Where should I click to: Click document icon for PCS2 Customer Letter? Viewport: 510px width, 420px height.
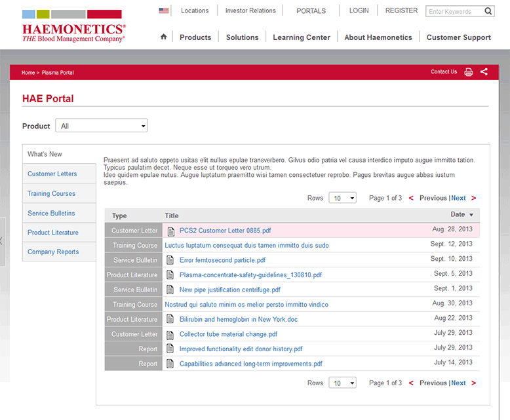[x=170, y=231]
